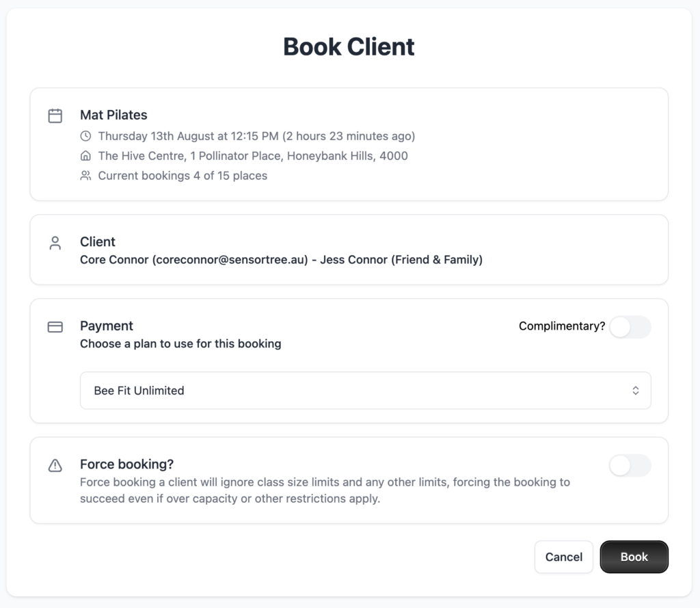
Task: Click the Current bookings 4 of 15 text
Action: tap(183, 176)
